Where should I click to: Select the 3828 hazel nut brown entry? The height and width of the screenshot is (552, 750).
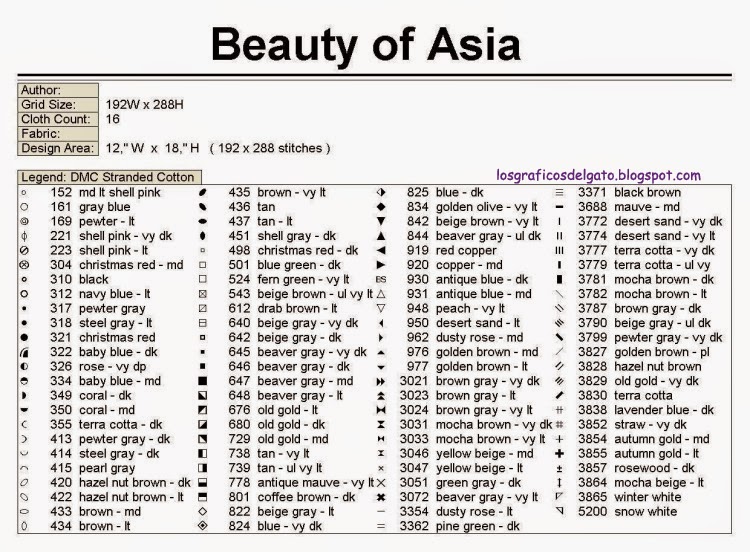(640, 366)
